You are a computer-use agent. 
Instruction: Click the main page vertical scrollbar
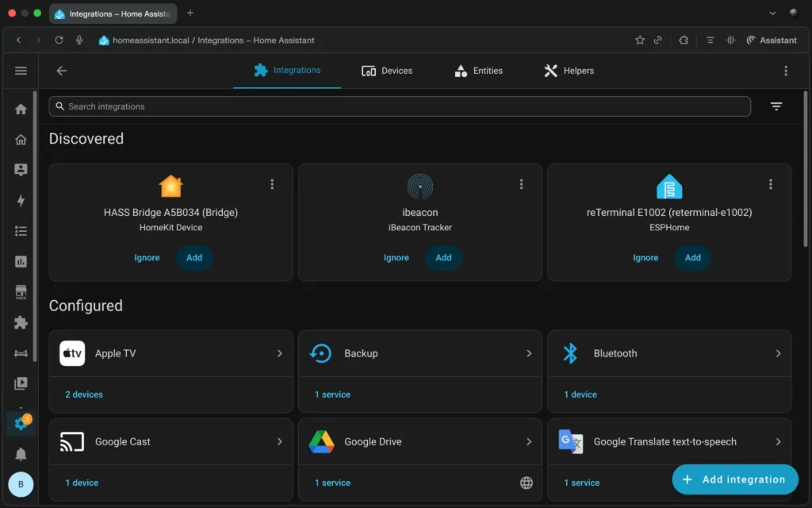(x=806, y=169)
